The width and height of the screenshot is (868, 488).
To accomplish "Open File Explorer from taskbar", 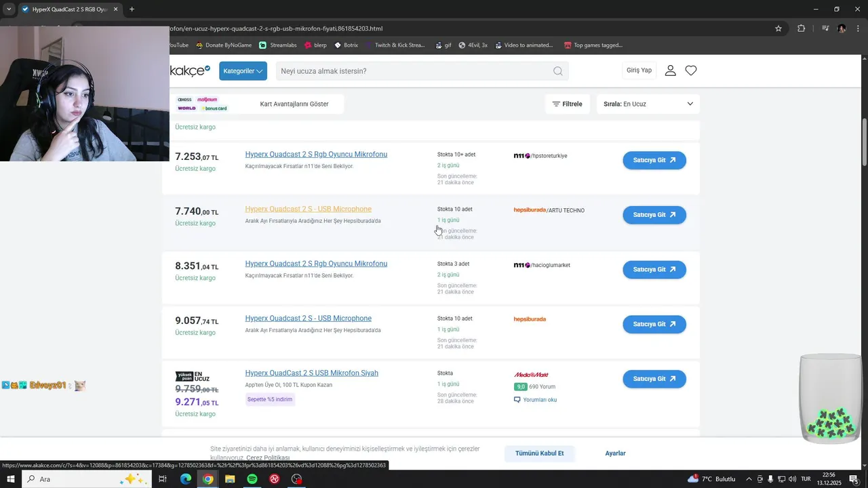I will (x=230, y=479).
